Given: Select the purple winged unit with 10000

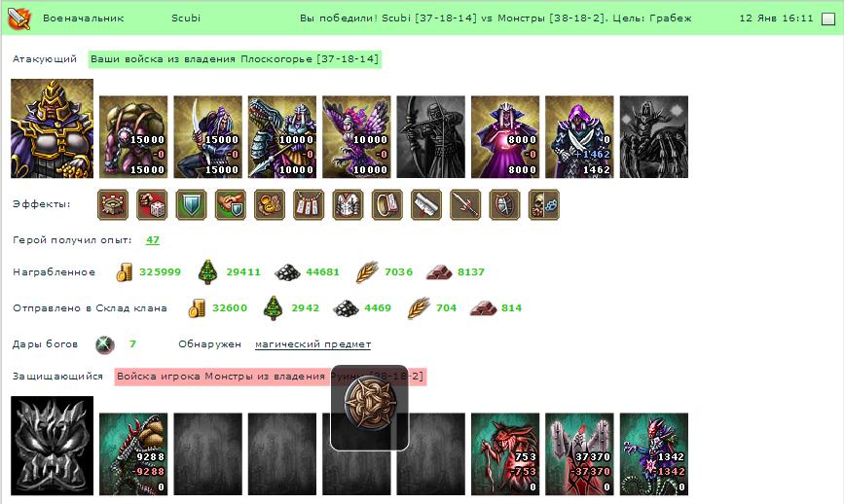Looking at the screenshot, I should pyautogui.click(x=356, y=137).
